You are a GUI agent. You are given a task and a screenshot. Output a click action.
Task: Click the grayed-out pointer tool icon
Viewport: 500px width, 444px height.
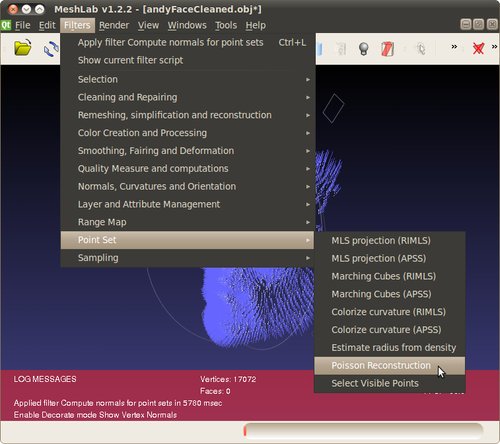421,49
